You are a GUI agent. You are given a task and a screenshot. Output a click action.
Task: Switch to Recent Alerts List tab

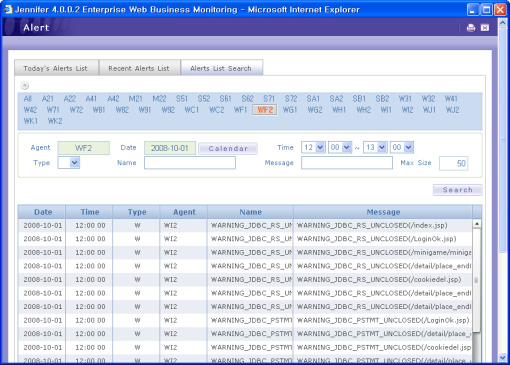[139, 68]
